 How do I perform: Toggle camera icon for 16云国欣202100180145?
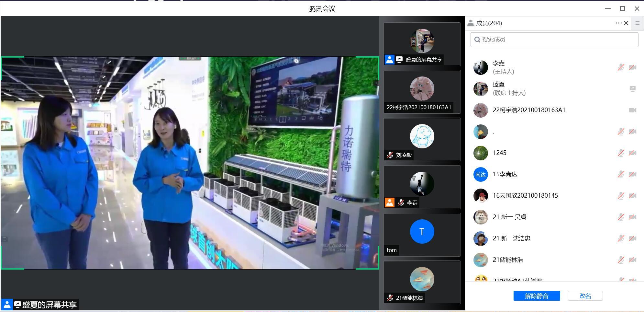click(x=633, y=196)
